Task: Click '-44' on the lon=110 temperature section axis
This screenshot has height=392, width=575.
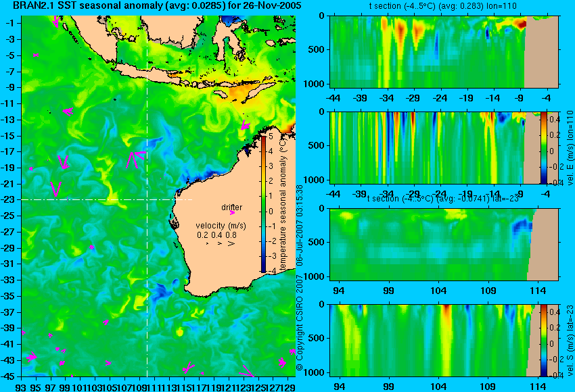Action: [333, 98]
